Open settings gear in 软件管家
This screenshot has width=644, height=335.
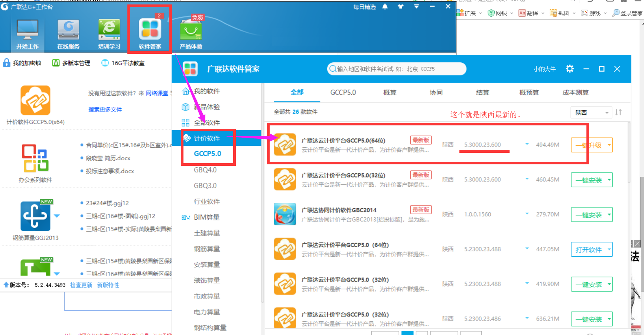click(x=570, y=69)
